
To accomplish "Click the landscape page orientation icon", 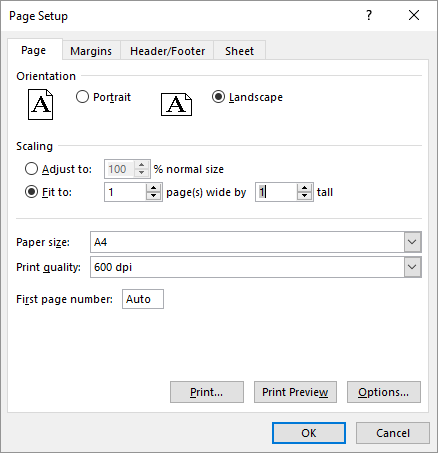I will point(176,104).
